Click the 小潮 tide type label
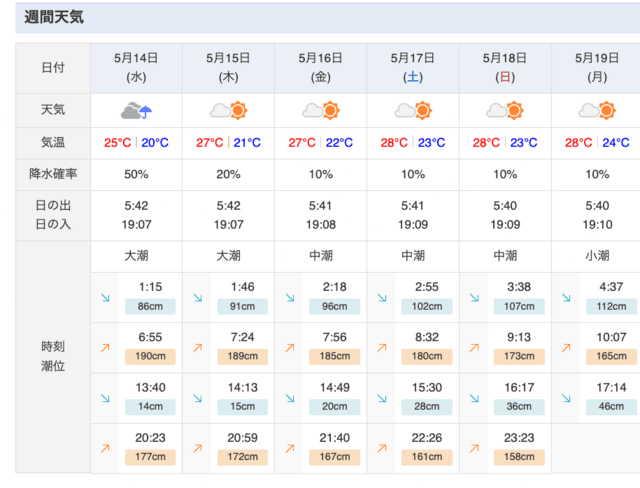Screen dimensions: 640x488 (x=598, y=256)
